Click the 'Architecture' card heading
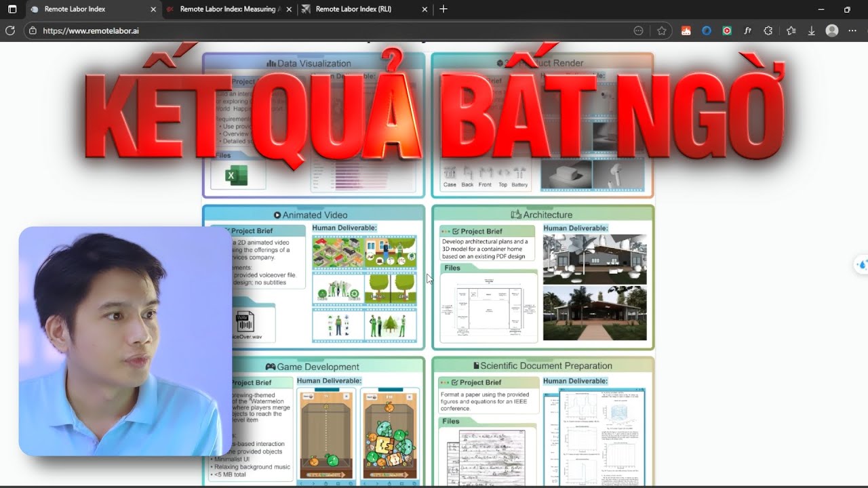Screen dimensions: 868x488 542,215
